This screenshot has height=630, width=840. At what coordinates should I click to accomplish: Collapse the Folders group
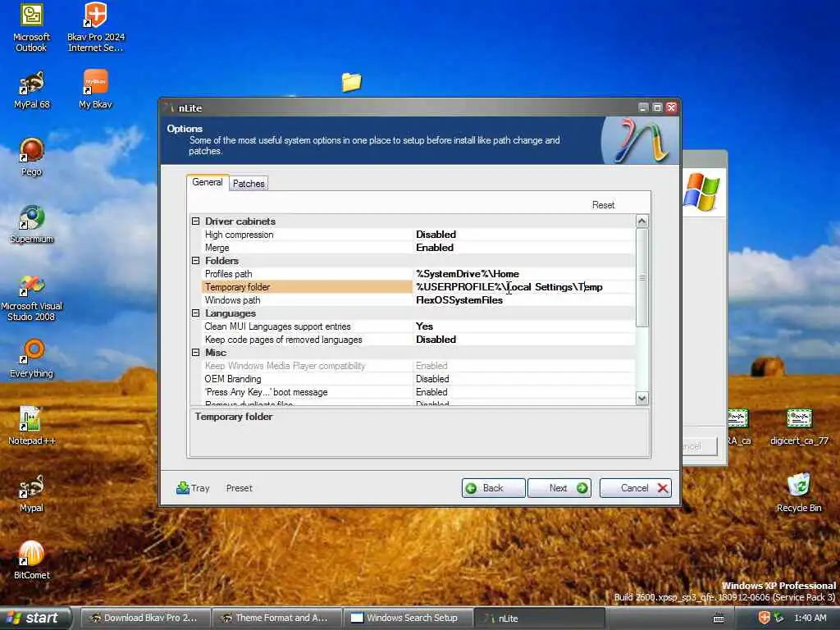point(195,260)
